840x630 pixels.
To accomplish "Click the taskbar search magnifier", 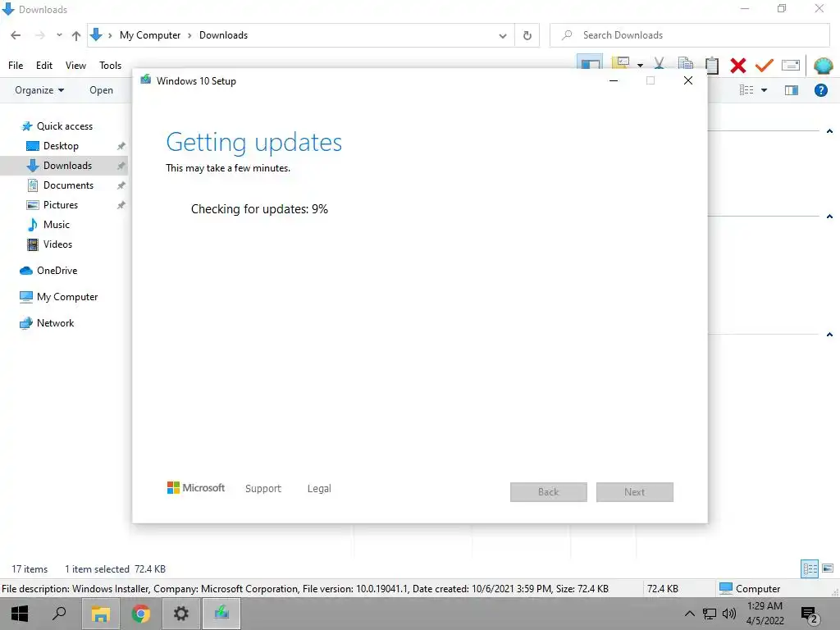I will tap(59, 614).
